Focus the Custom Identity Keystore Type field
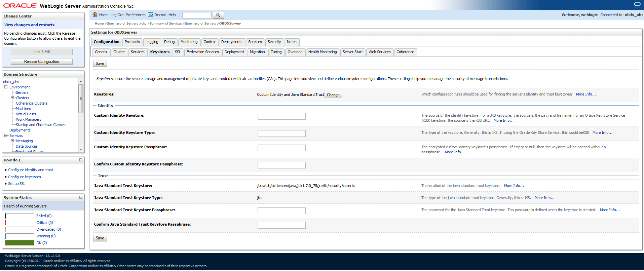Image resolution: width=644 pixels, height=271 pixels. [281, 133]
